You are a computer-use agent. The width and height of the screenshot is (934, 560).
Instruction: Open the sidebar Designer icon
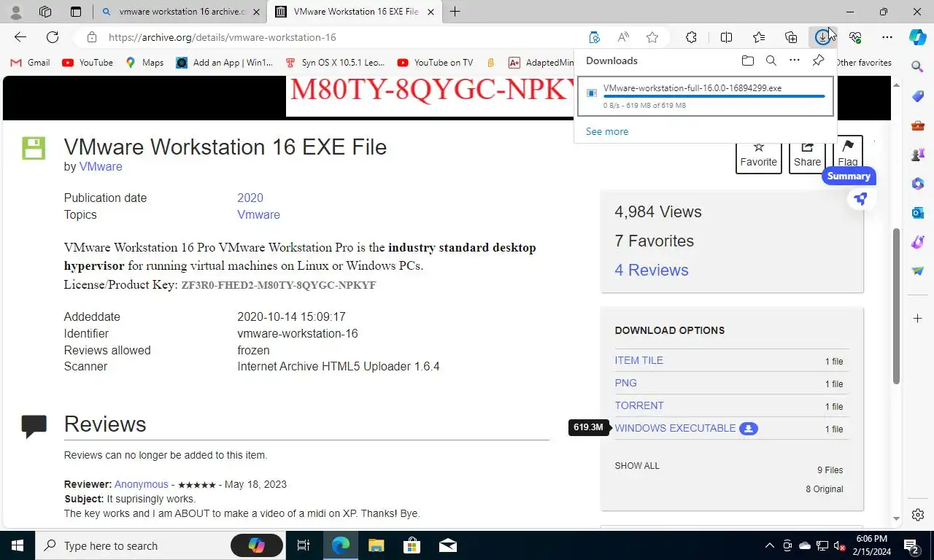tap(918, 242)
